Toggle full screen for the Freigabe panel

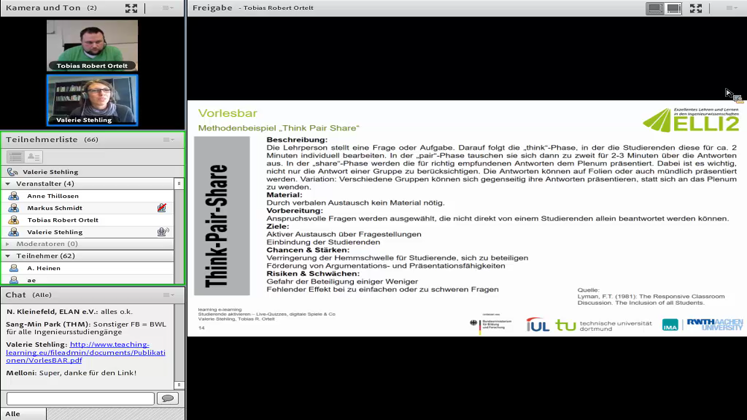click(696, 8)
